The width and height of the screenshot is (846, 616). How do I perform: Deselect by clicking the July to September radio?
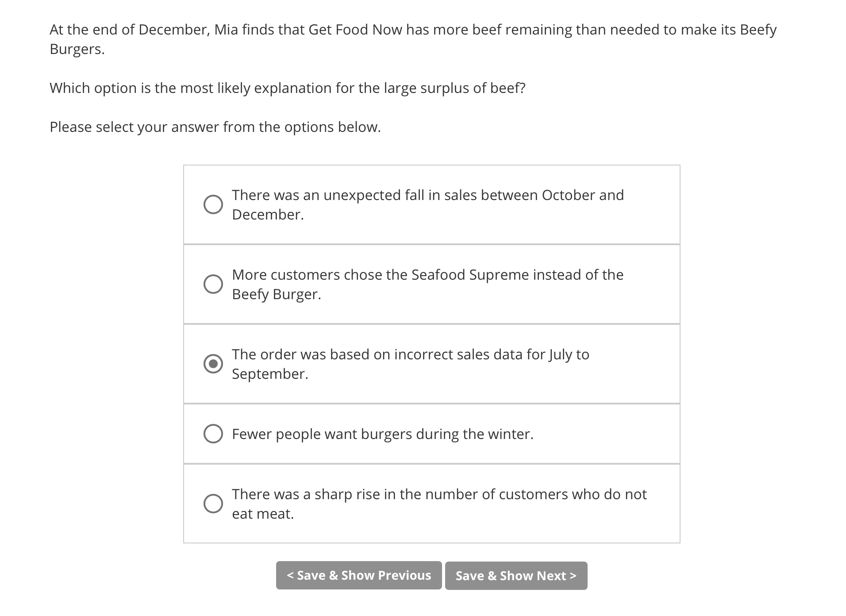[214, 364]
